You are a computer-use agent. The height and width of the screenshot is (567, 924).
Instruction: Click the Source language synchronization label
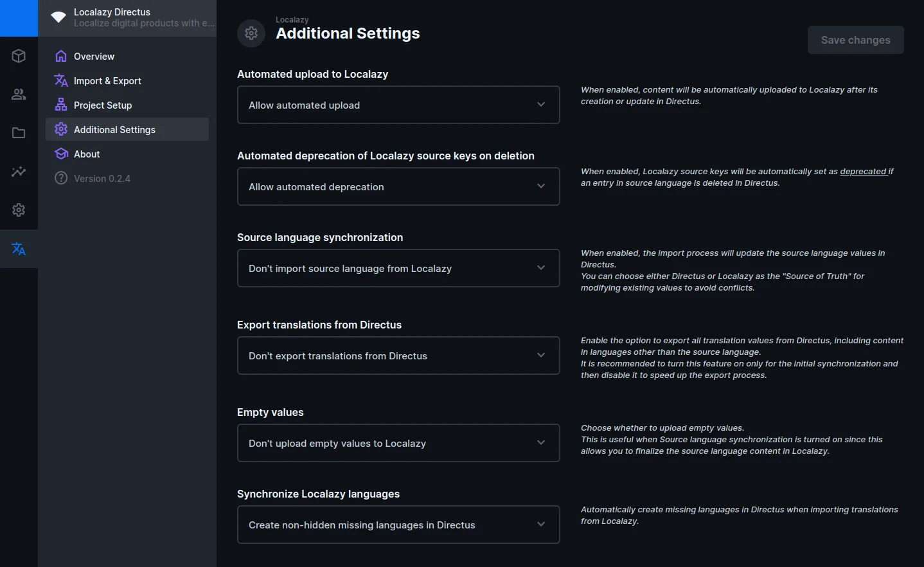[x=320, y=237]
